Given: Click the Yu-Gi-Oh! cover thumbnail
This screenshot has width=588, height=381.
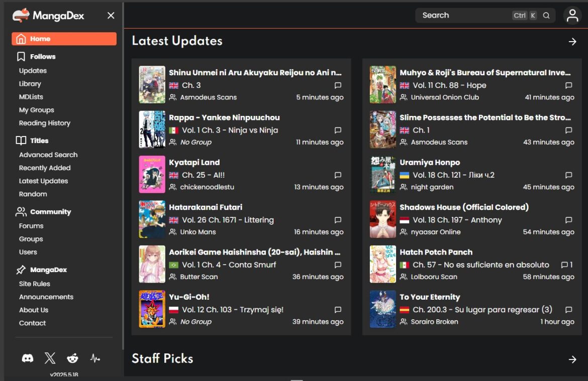Looking at the screenshot, I should [x=152, y=309].
